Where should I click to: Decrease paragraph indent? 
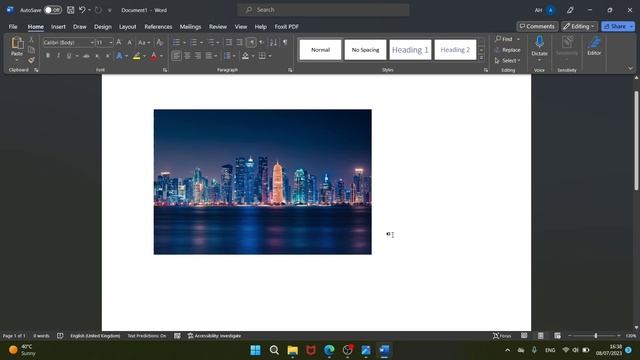point(229,42)
